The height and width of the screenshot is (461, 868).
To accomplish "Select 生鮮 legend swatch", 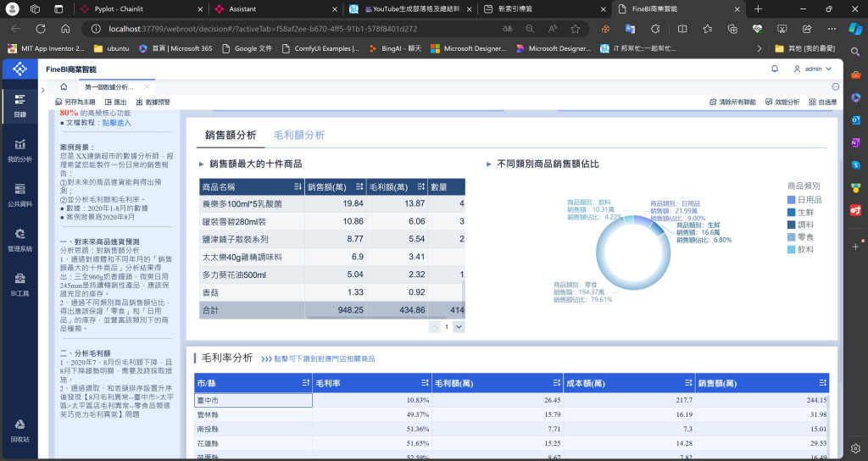I will coord(791,213).
